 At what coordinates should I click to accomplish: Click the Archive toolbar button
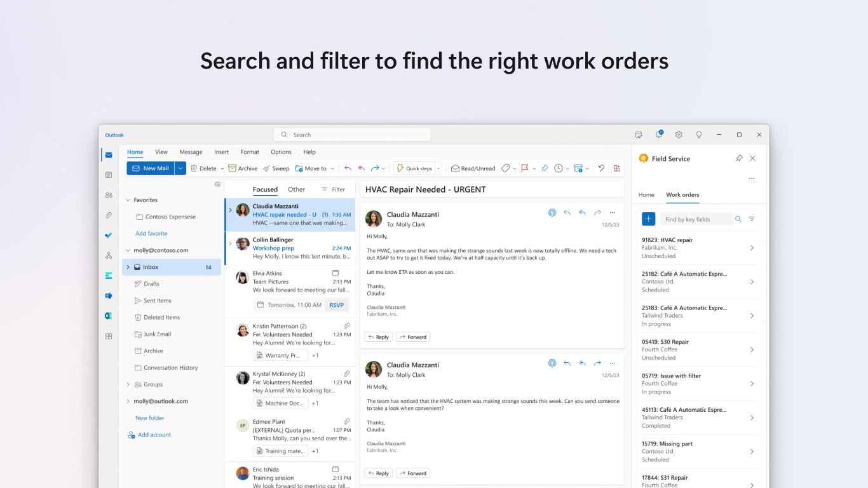[x=243, y=168]
